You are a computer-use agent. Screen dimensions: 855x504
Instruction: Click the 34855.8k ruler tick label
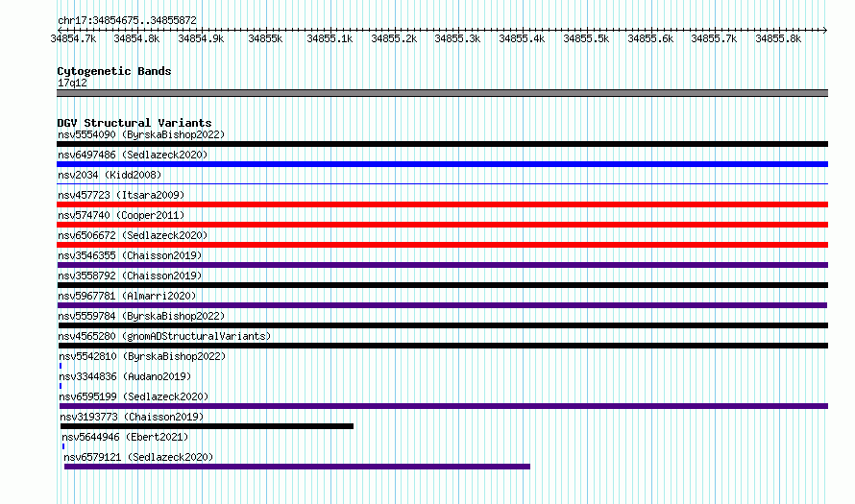click(x=778, y=38)
